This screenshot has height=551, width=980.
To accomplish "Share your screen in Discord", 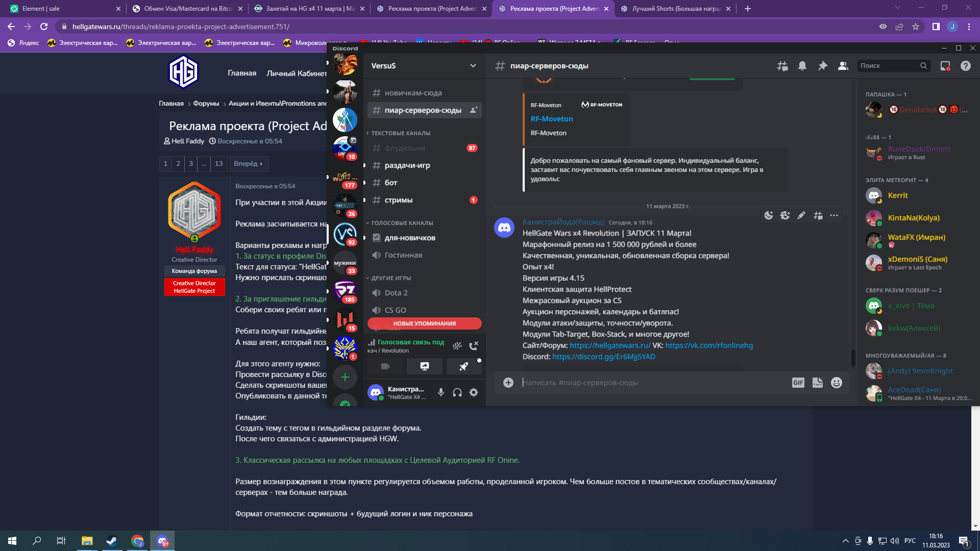I will (x=425, y=366).
